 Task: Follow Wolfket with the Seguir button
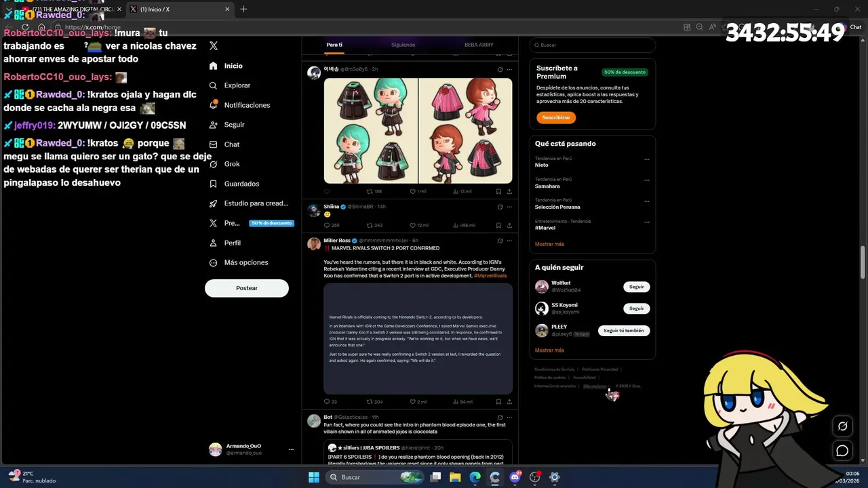point(636,287)
